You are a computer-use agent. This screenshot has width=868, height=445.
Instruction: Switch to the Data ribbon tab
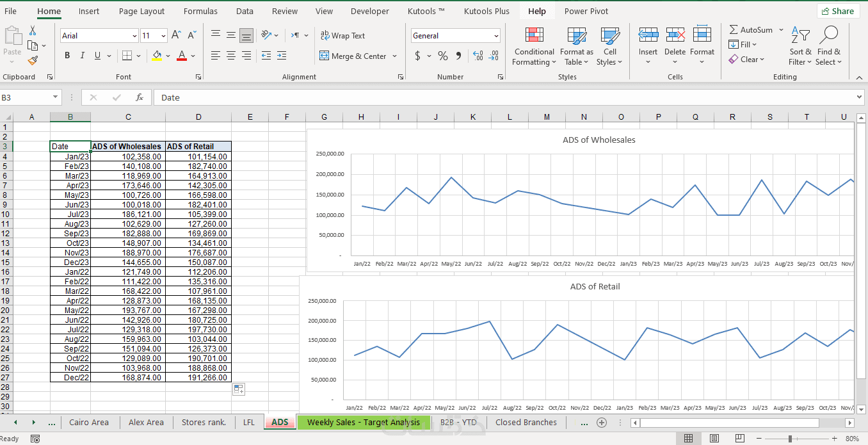coord(245,11)
